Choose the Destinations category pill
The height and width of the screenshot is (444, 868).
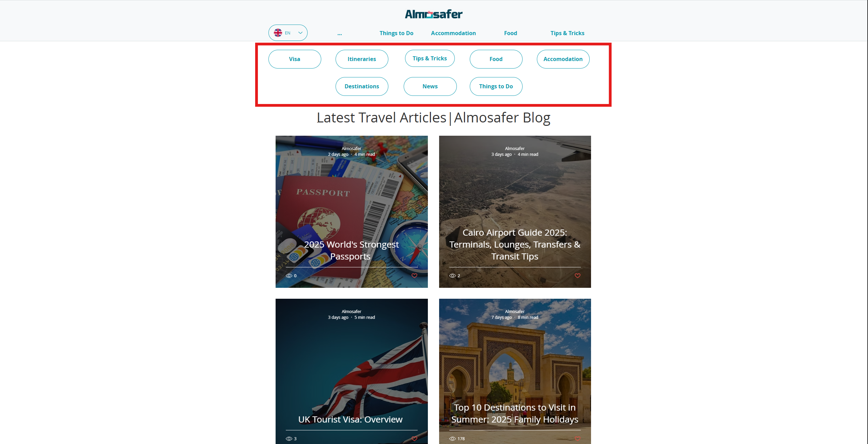362,86
